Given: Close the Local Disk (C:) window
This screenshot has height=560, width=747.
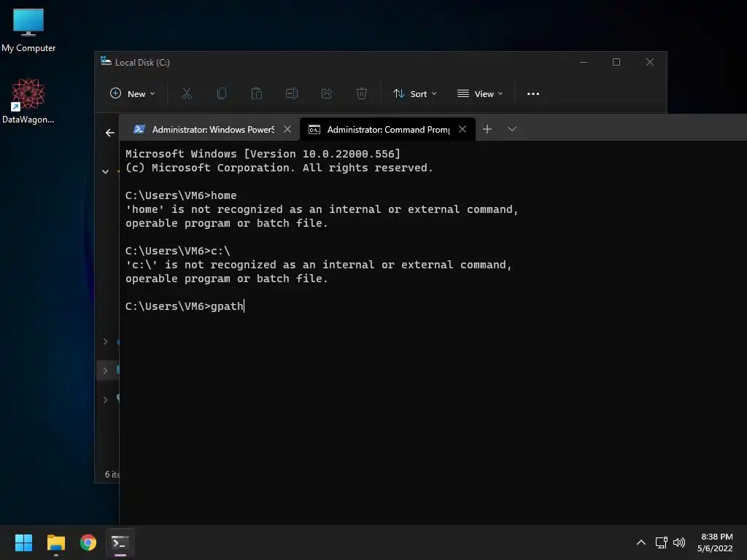Looking at the screenshot, I should pyautogui.click(x=650, y=63).
